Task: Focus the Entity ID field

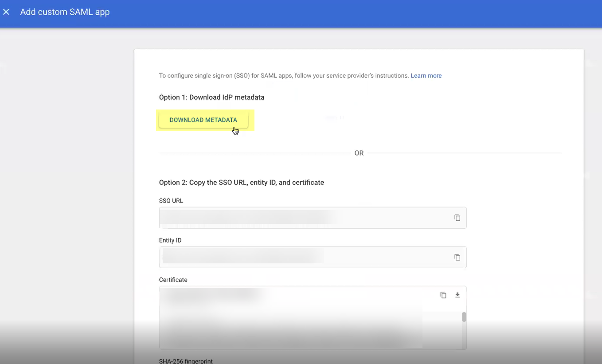Action: point(301,257)
